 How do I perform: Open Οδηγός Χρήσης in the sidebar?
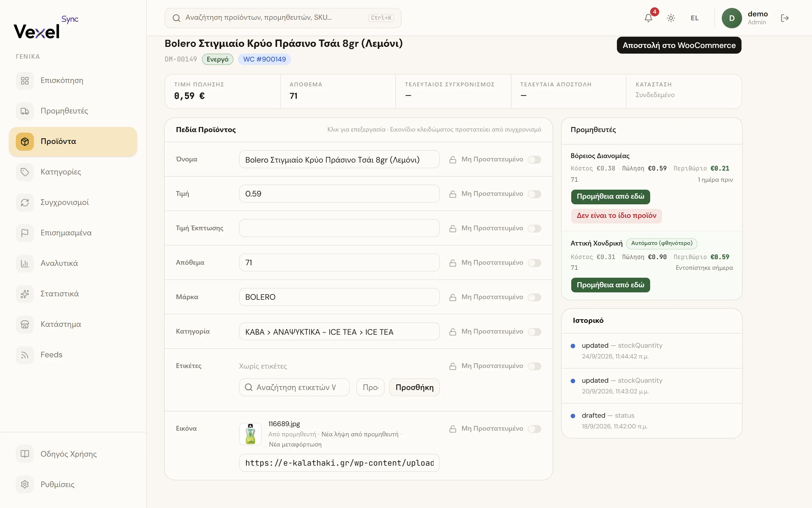click(x=73, y=454)
